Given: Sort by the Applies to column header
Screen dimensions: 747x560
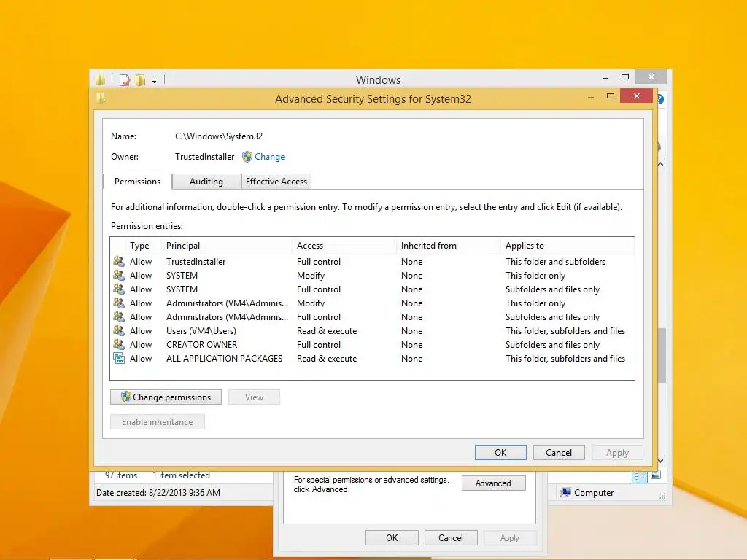Looking at the screenshot, I should [568, 246].
